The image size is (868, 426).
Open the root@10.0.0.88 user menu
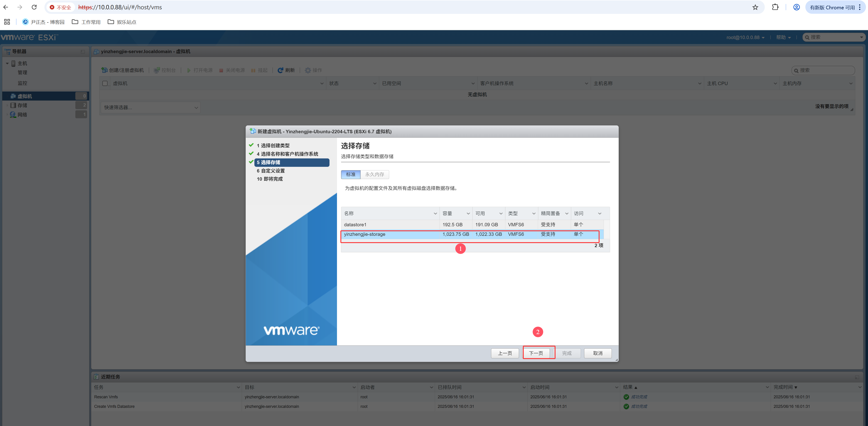point(745,37)
